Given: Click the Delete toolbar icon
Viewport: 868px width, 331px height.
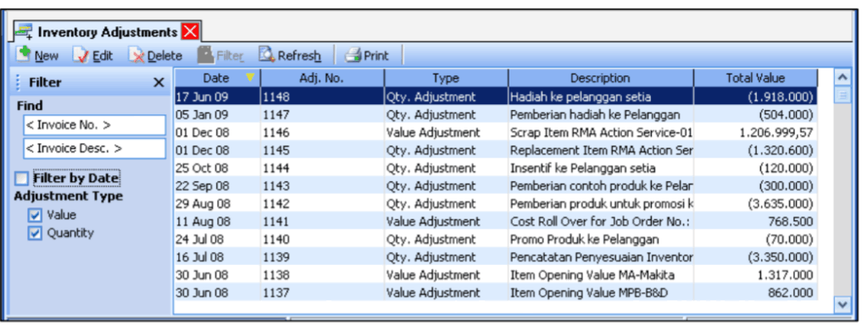Looking at the screenshot, I should [x=137, y=55].
